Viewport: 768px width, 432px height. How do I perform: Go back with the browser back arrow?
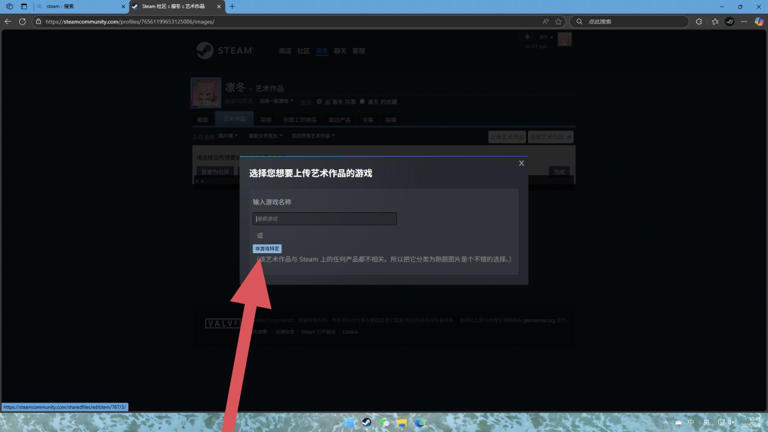[x=8, y=22]
